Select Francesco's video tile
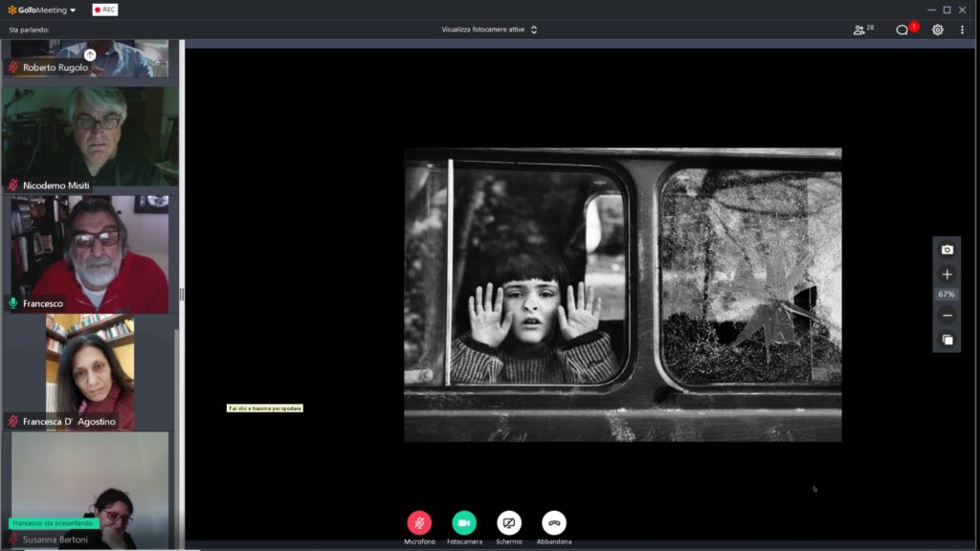The image size is (980, 551). [x=90, y=254]
